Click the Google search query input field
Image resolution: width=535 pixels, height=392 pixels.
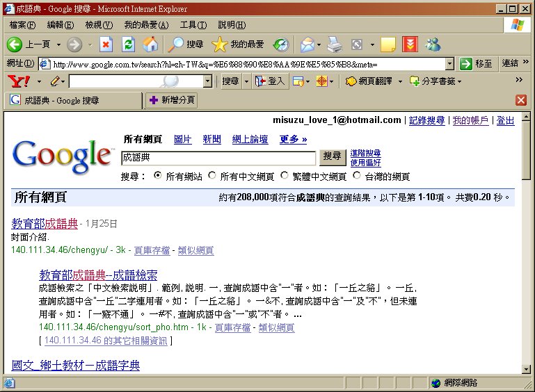(x=218, y=158)
